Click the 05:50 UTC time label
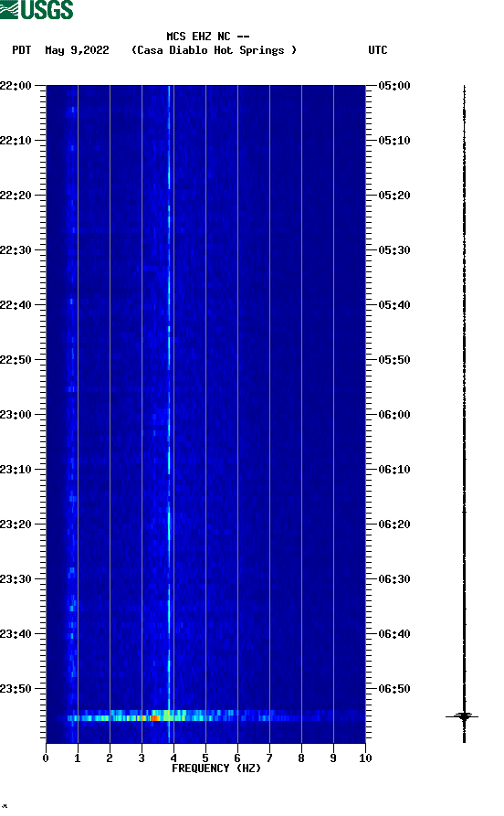504x816 pixels. pos(394,360)
